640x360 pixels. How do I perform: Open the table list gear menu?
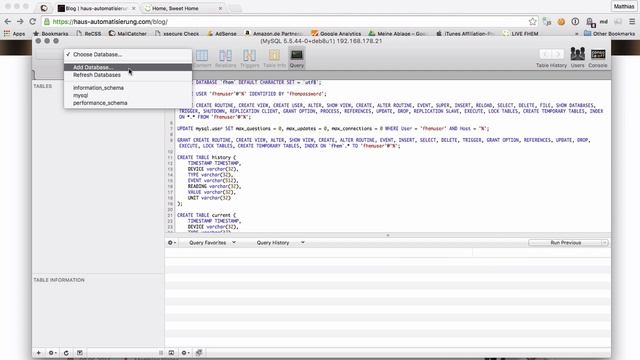pos(52,353)
